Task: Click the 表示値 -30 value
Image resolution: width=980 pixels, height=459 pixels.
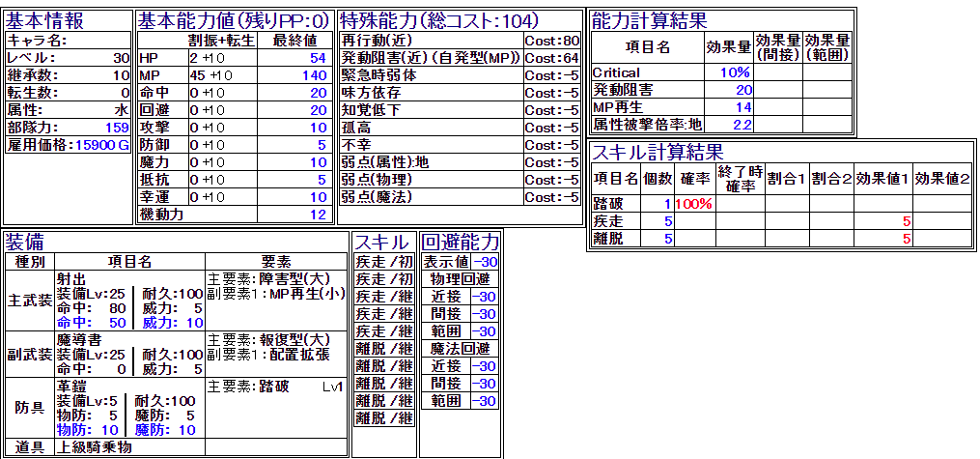Action: pos(485,261)
